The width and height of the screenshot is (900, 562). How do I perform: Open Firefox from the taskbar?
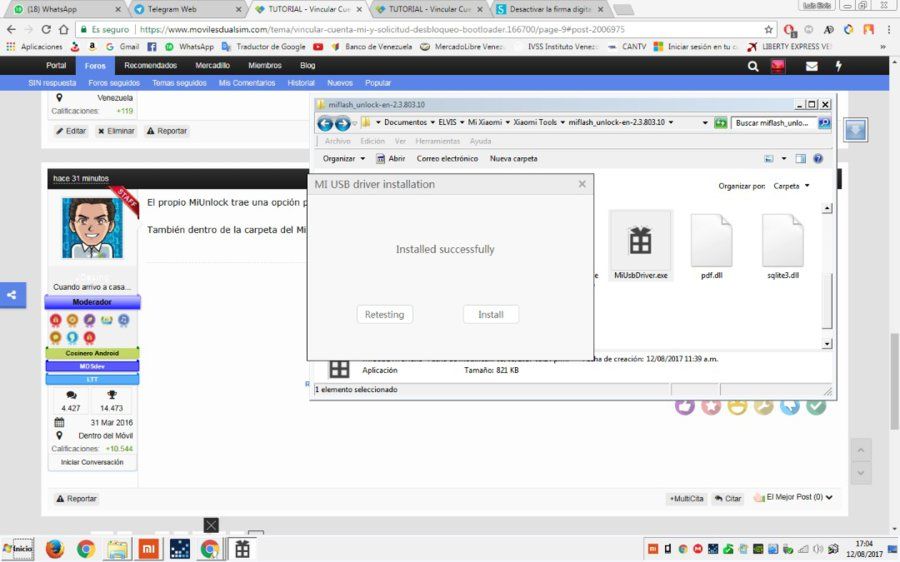point(55,549)
